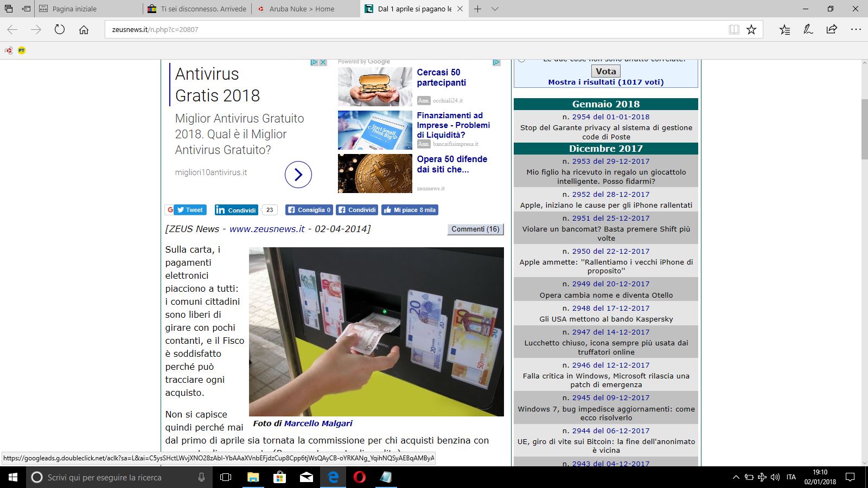
Task: Open www.zeusnews.it link in article header
Action: pyautogui.click(x=267, y=229)
